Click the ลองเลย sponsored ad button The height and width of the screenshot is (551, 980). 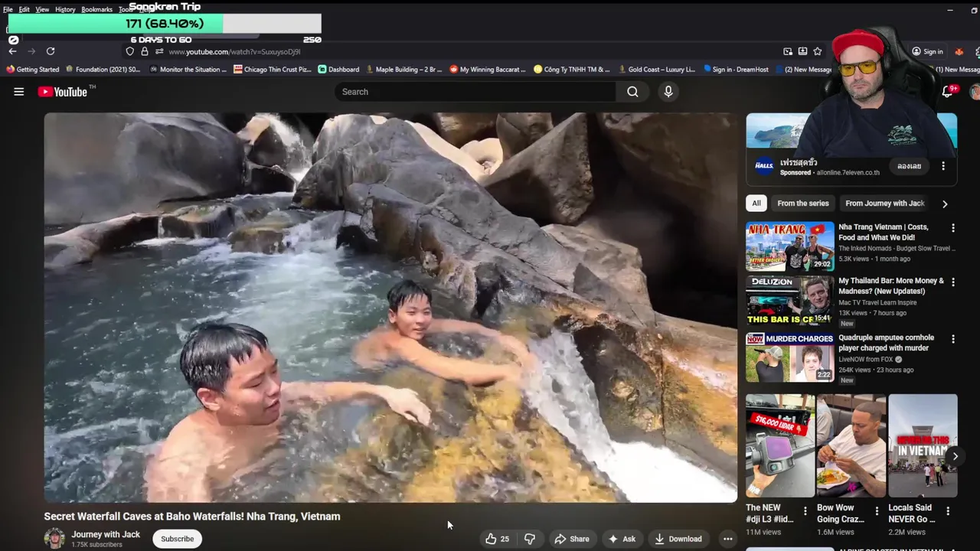pyautogui.click(x=909, y=166)
